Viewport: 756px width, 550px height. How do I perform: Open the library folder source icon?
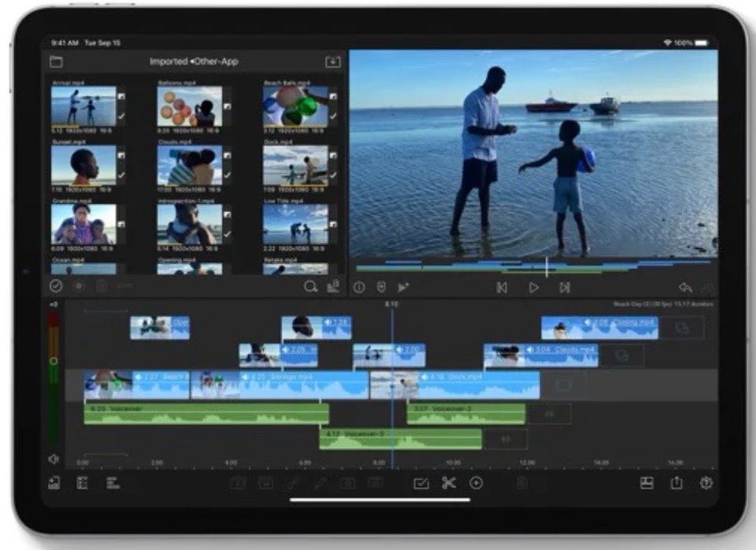pyautogui.click(x=56, y=62)
